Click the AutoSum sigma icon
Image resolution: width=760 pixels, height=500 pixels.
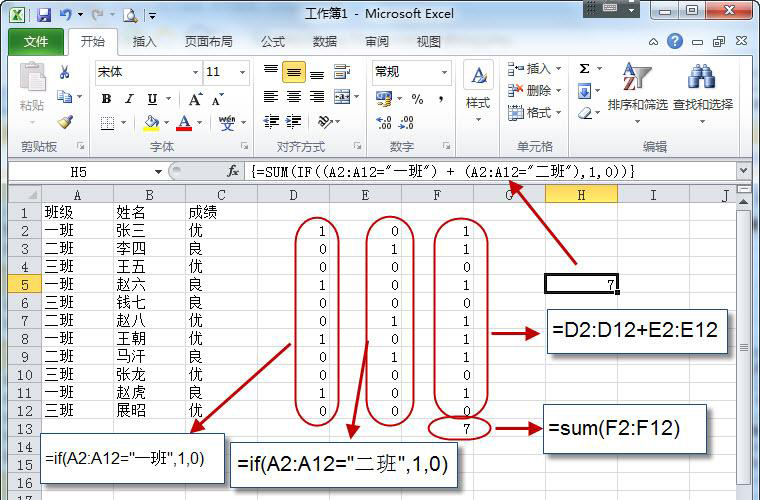pyautogui.click(x=585, y=69)
